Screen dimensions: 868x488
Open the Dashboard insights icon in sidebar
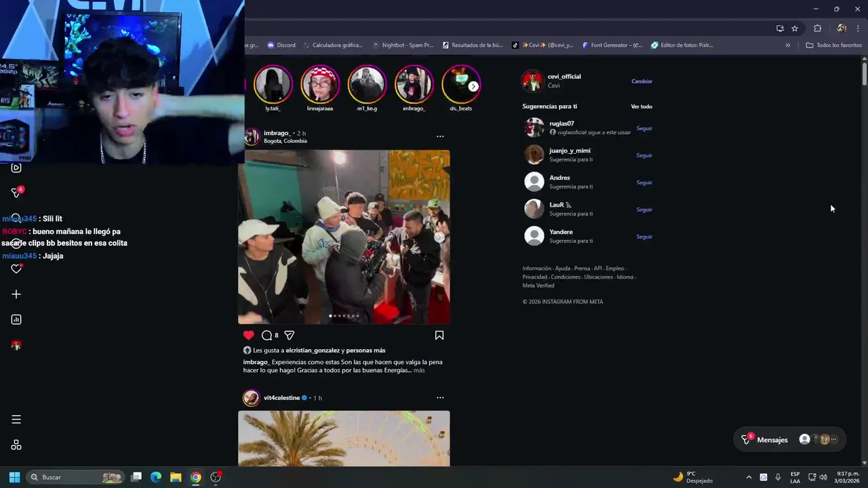tap(16, 319)
